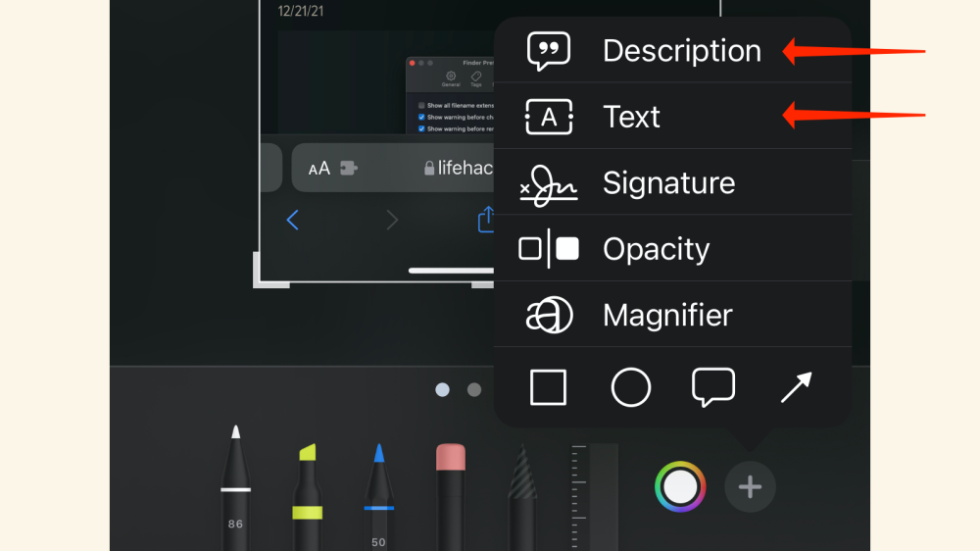Open the Opacity option
980x551 pixels.
[656, 249]
